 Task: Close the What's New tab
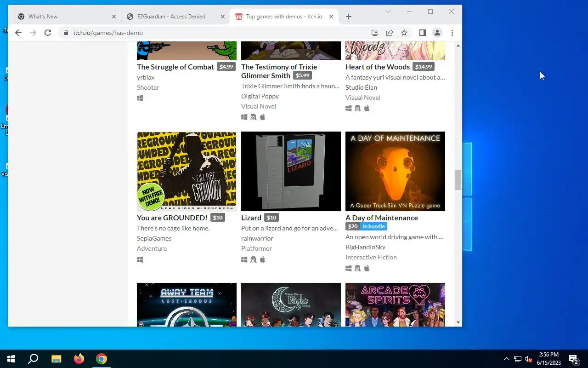click(x=114, y=17)
